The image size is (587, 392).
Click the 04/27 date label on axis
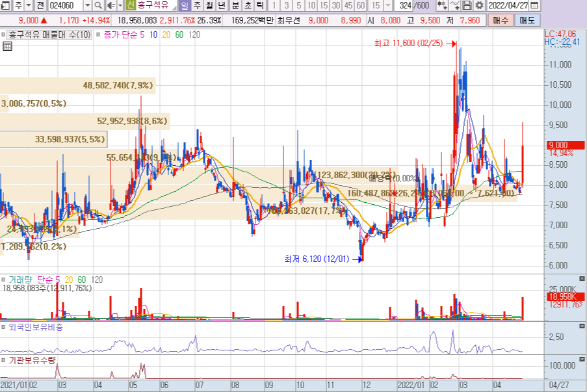pyautogui.click(x=558, y=385)
